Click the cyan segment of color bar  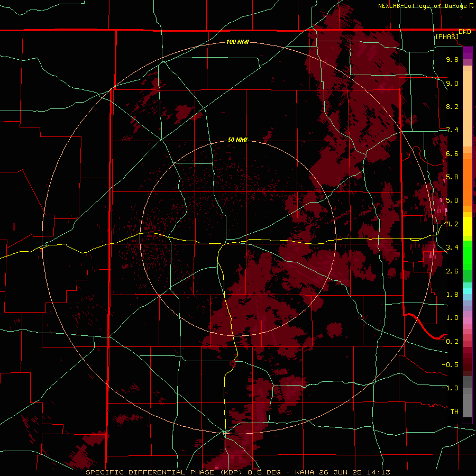(x=467, y=291)
